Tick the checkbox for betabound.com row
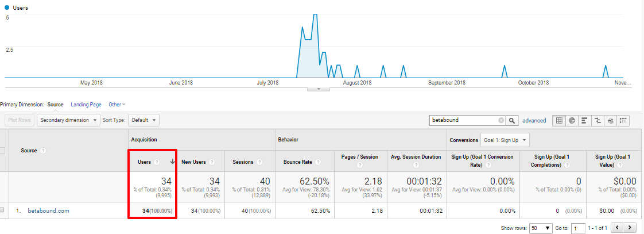This screenshot has height=234, width=644. pyautogui.click(x=2, y=210)
